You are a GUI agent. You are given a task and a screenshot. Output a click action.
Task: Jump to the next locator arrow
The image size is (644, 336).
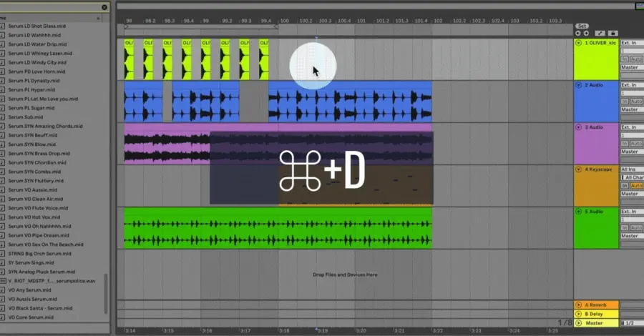(x=586, y=33)
